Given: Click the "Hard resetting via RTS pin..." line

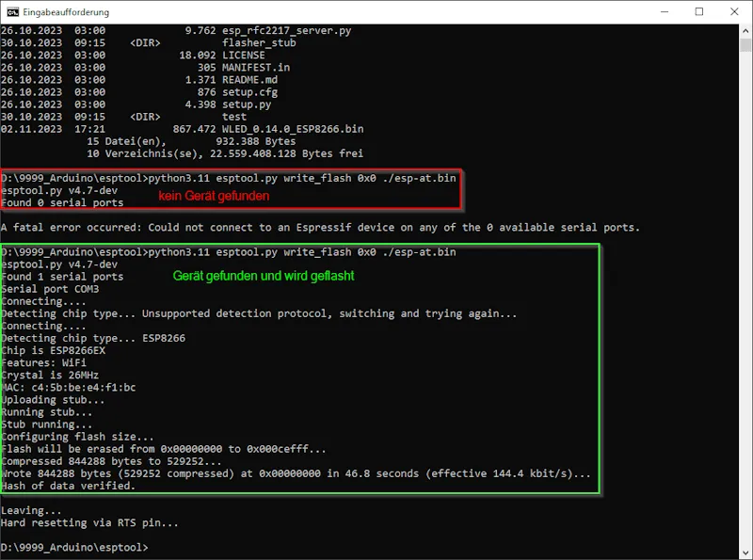Looking at the screenshot, I should 89,522.
